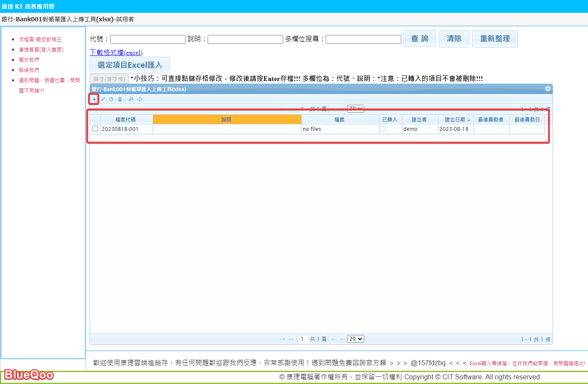This screenshot has width=588, height=384.
Task: Open the top rows-per-page dropdown
Action: (355, 109)
